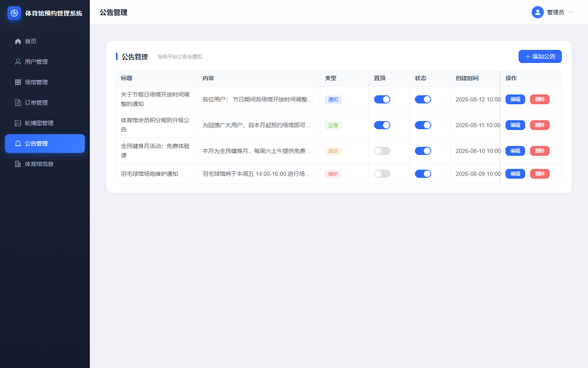Delete the 体育馆会员积分规则升级公告 row
The width and height of the screenshot is (588, 368).
point(540,125)
